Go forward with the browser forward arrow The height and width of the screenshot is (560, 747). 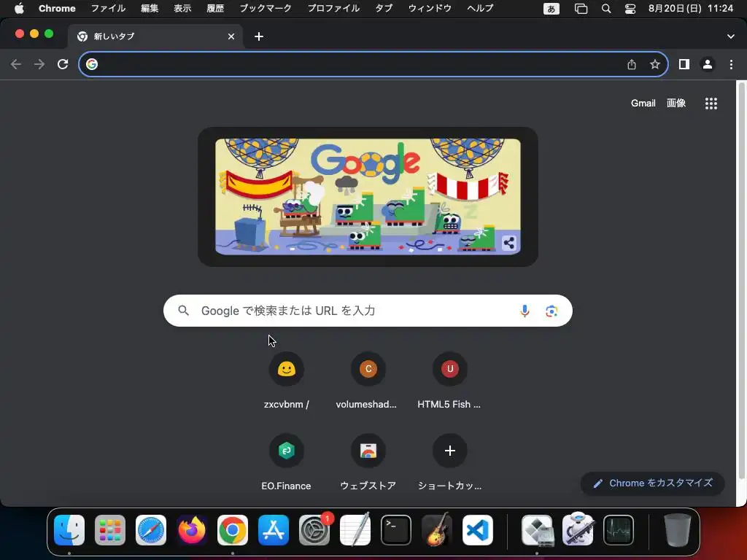39,64
